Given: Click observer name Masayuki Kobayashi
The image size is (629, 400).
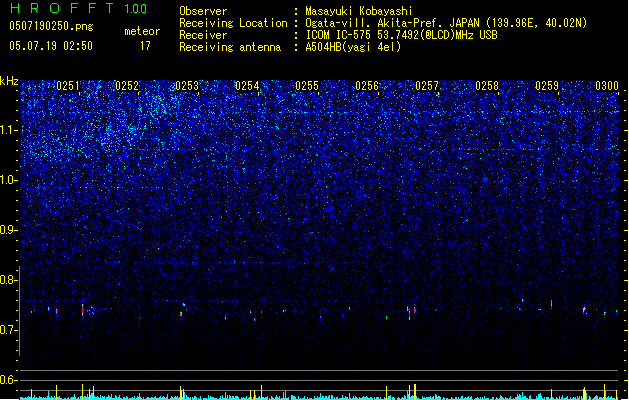Looking at the screenshot, I should [x=359, y=11].
